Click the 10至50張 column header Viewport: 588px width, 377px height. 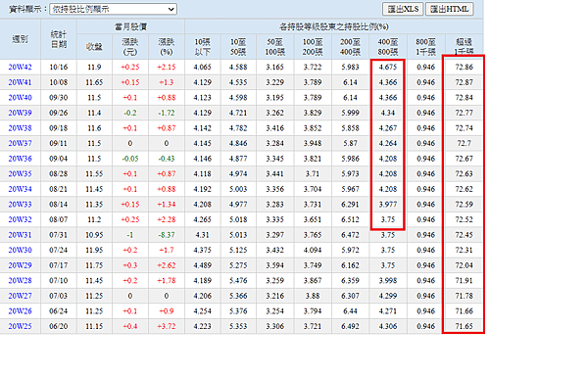tap(238, 47)
